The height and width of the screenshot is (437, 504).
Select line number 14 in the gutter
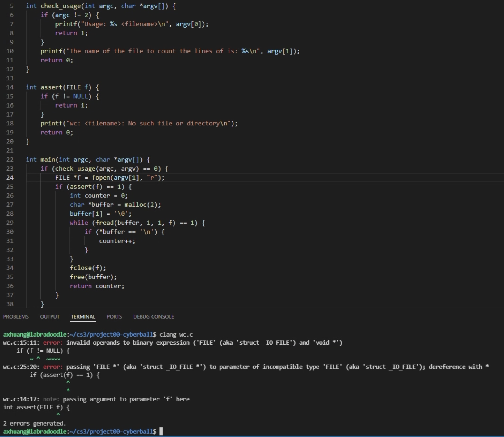tap(10, 87)
